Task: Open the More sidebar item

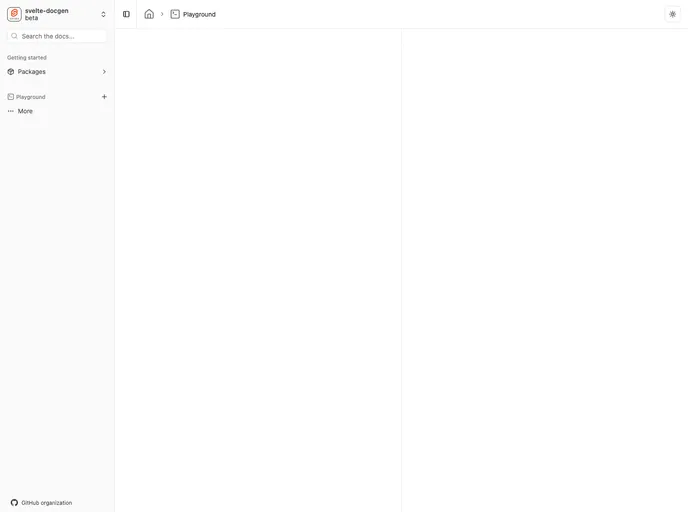Action: point(57,111)
